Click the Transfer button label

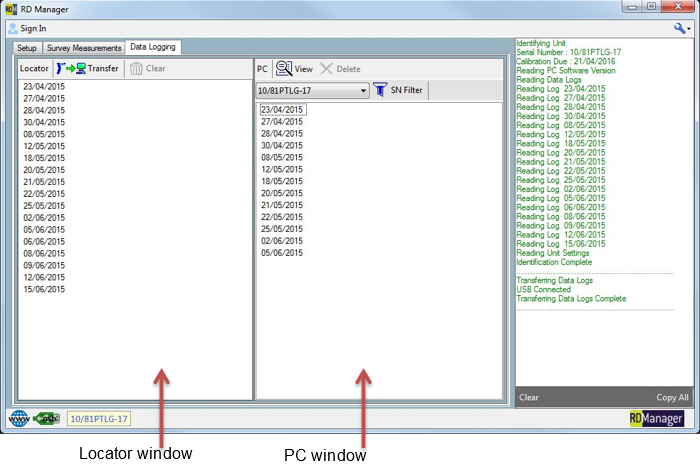103,68
